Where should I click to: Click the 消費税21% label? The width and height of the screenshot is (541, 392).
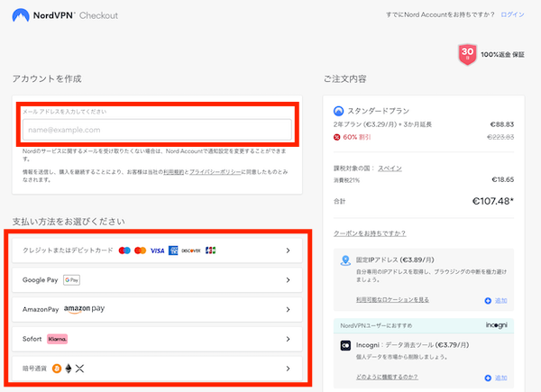coord(346,180)
